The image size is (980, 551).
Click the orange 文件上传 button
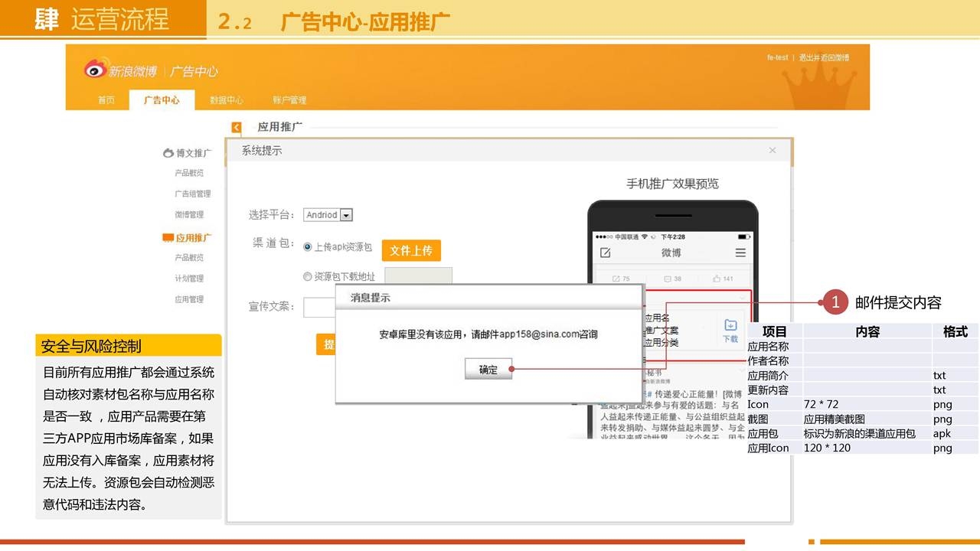(x=411, y=250)
